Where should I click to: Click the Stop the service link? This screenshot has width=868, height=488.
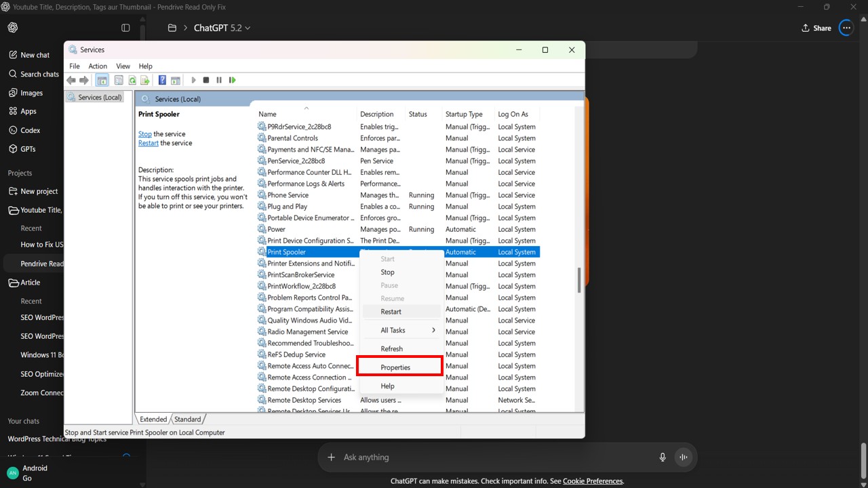pyautogui.click(x=144, y=134)
